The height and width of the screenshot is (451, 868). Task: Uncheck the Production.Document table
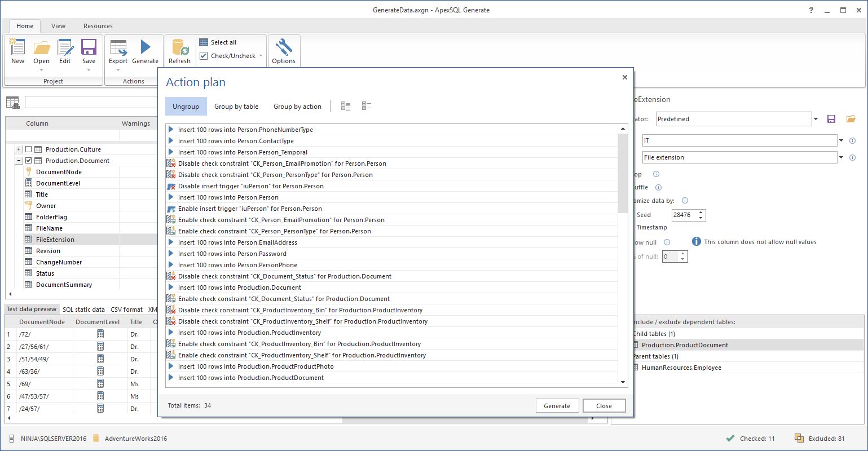tap(28, 160)
